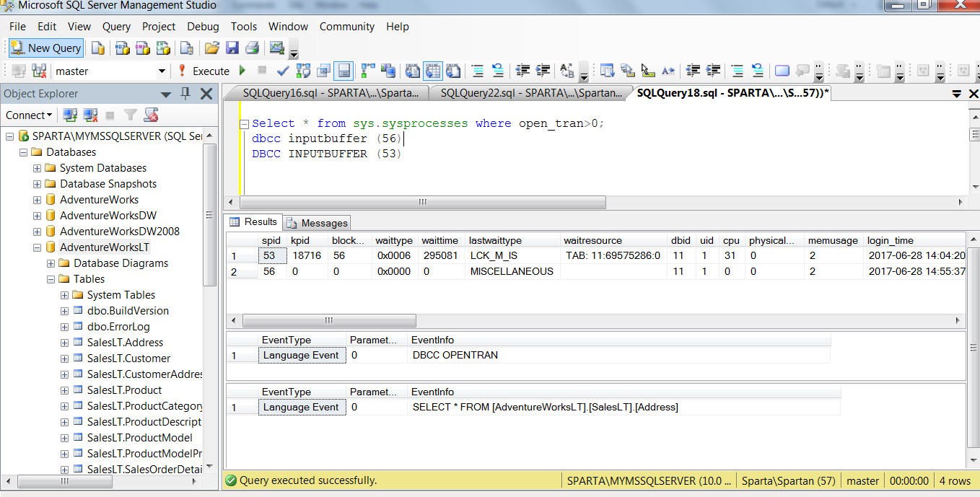This screenshot has width=980, height=497.
Task: Click the green Debug arrow icon
Action: pyautogui.click(x=242, y=71)
